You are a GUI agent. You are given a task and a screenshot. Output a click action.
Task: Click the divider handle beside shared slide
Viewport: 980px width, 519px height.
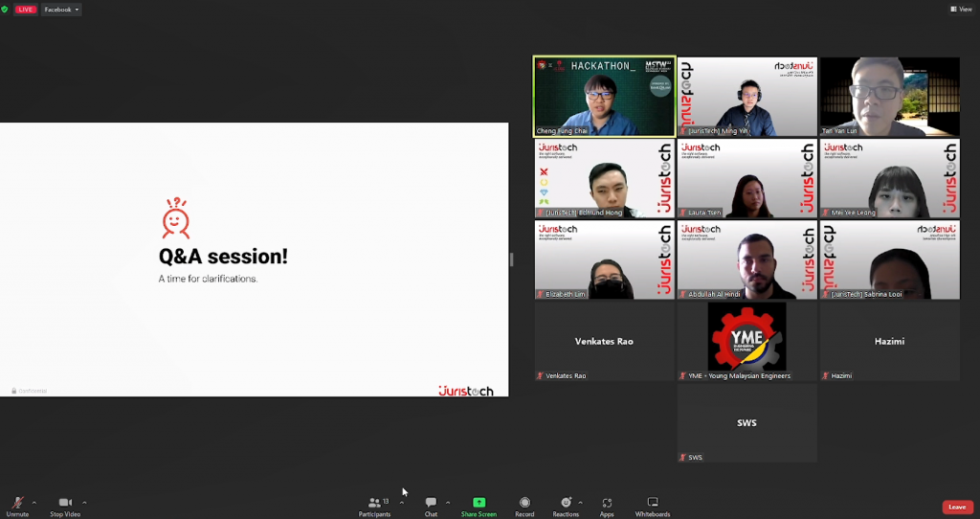pos(512,259)
